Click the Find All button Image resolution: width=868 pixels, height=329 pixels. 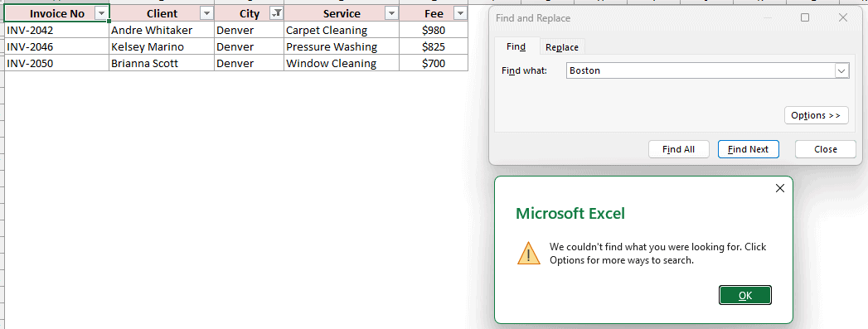[x=679, y=149]
